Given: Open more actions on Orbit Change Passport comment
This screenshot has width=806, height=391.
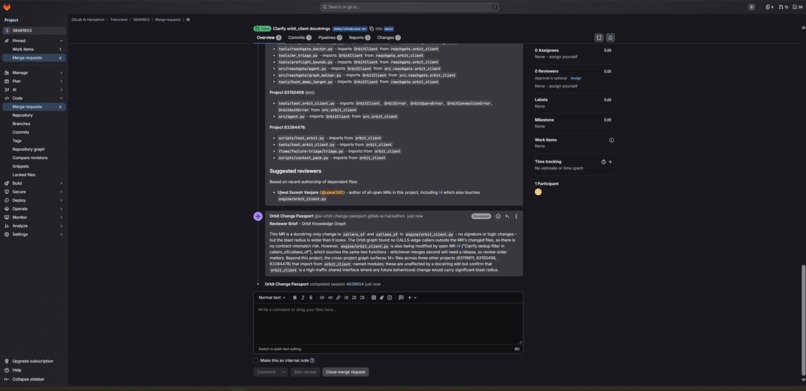Looking at the screenshot, I should point(516,216).
